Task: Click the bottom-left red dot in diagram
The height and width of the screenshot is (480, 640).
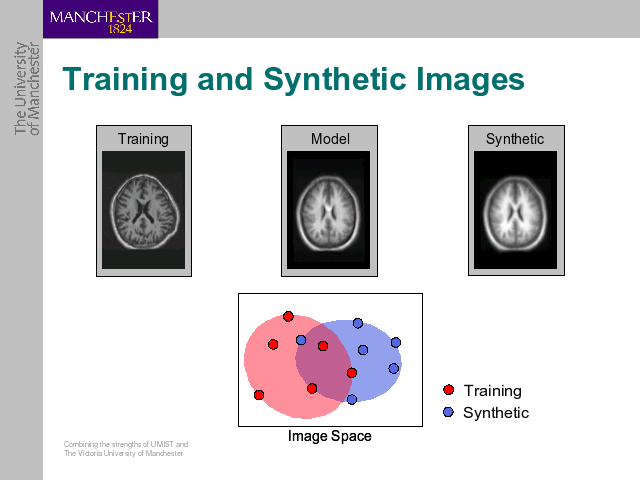Action: [x=259, y=395]
